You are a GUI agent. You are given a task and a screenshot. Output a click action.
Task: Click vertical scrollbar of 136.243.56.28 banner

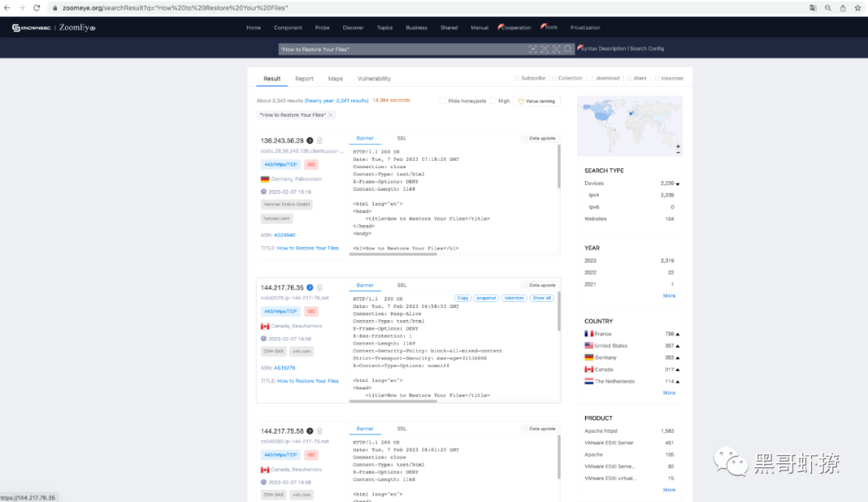(559, 167)
